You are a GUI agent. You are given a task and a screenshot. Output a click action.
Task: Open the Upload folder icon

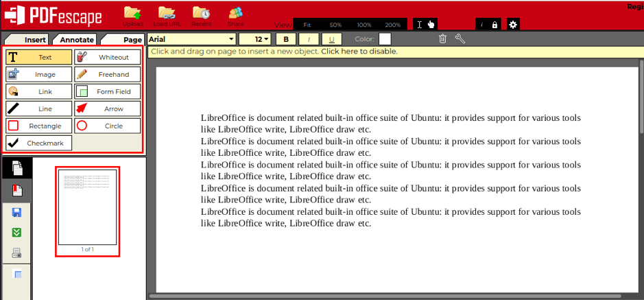pos(132,16)
